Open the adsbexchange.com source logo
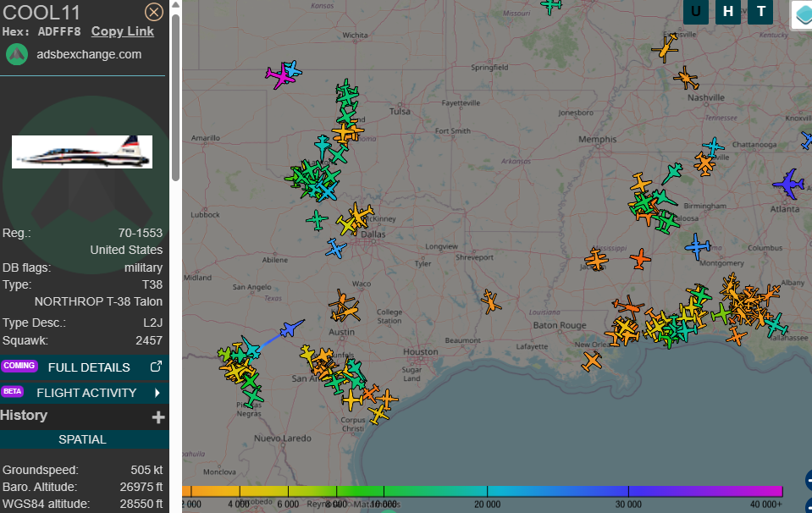This screenshot has height=513, width=812. click(17, 54)
